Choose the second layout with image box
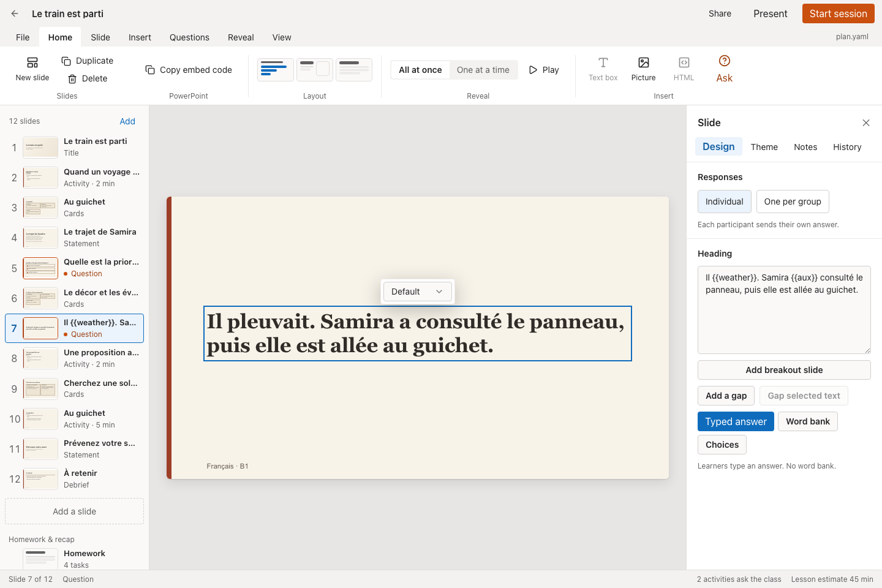882x588 pixels. coord(315,70)
